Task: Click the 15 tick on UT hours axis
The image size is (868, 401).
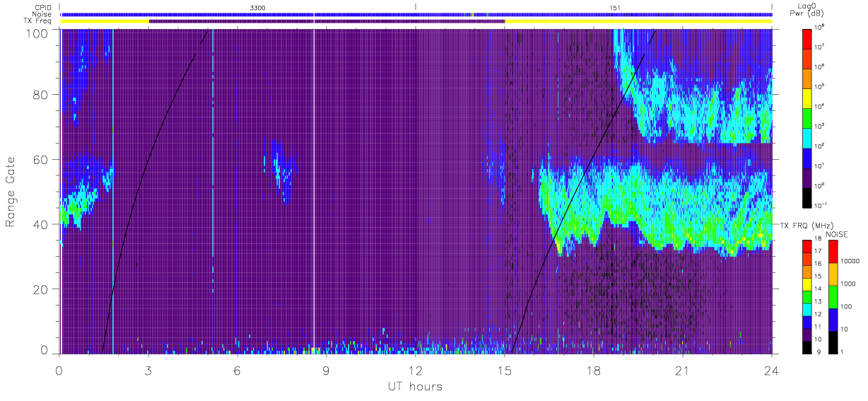Action: point(505,371)
